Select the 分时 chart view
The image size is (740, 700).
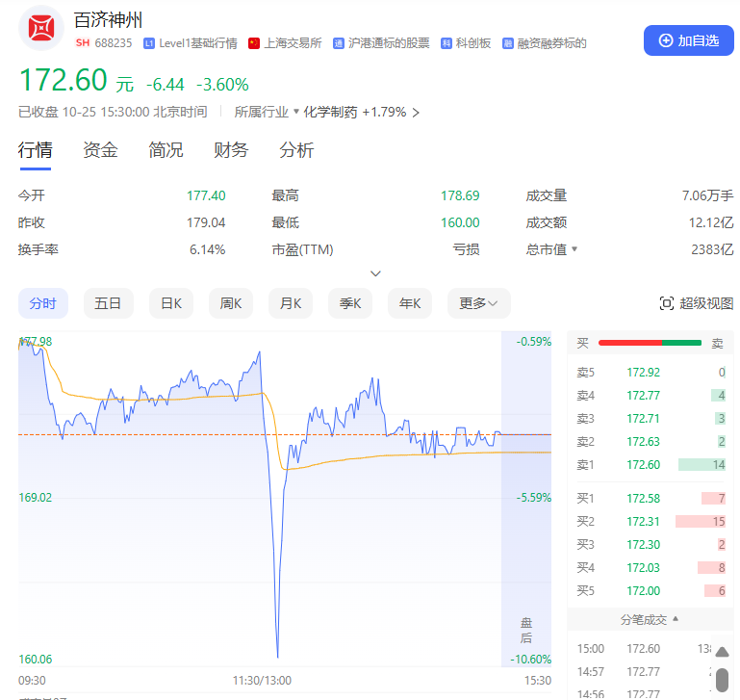point(43,303)
